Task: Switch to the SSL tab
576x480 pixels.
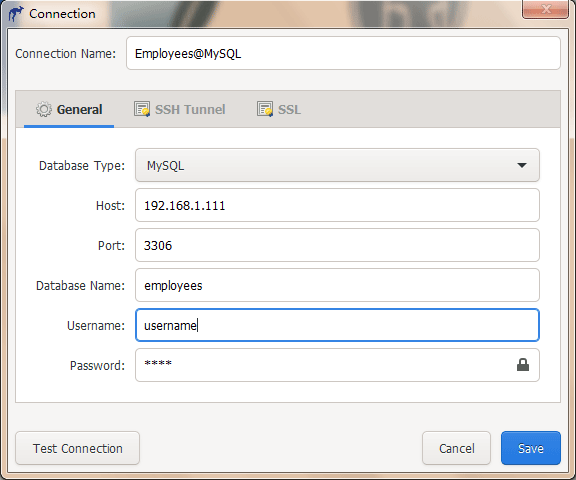Action: [279, 109]
